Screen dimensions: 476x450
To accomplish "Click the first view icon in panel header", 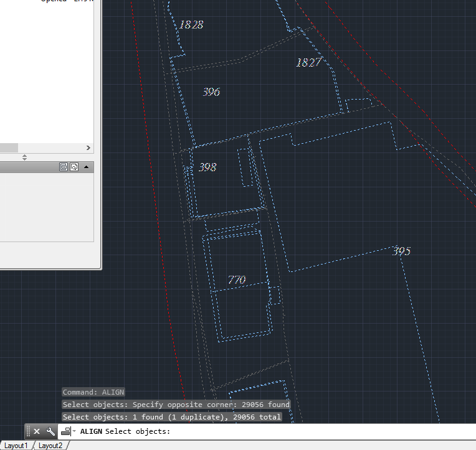I will pyautogui.click(x=64, y=167).
